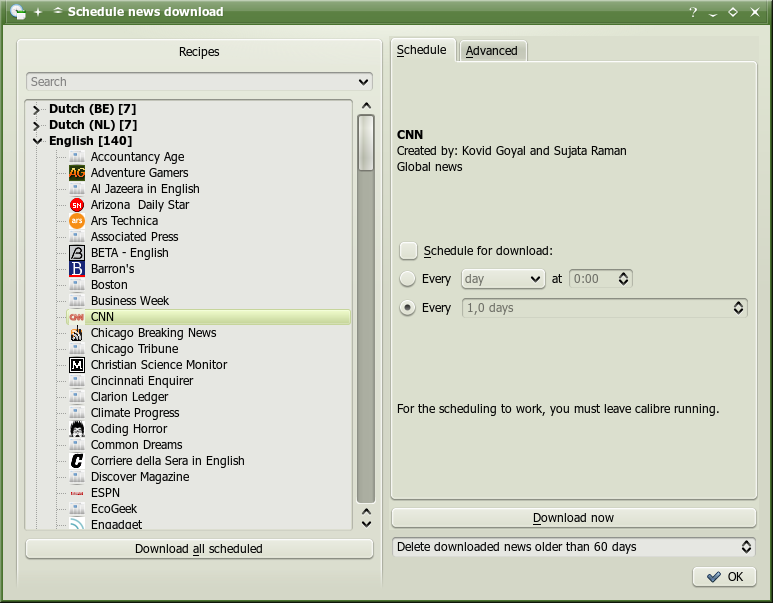Click the Ars Technica orange icon
773x603 pixels.
77,221
